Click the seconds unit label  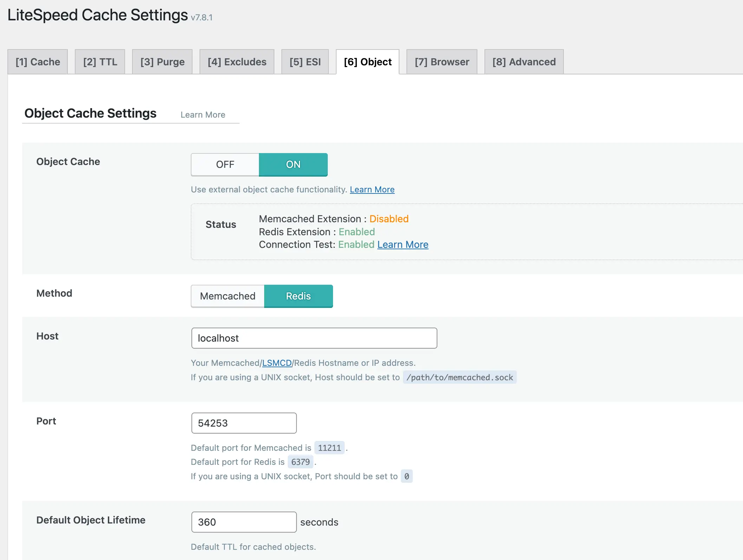coord(319,522)
